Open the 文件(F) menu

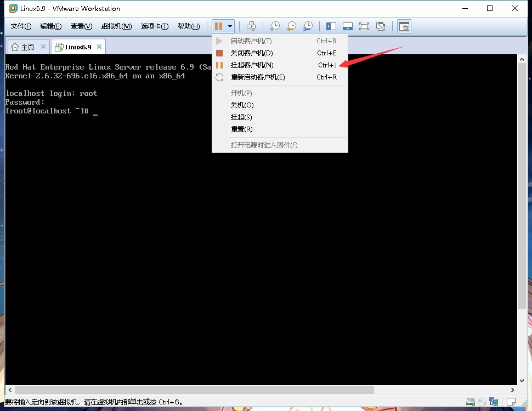21,26
